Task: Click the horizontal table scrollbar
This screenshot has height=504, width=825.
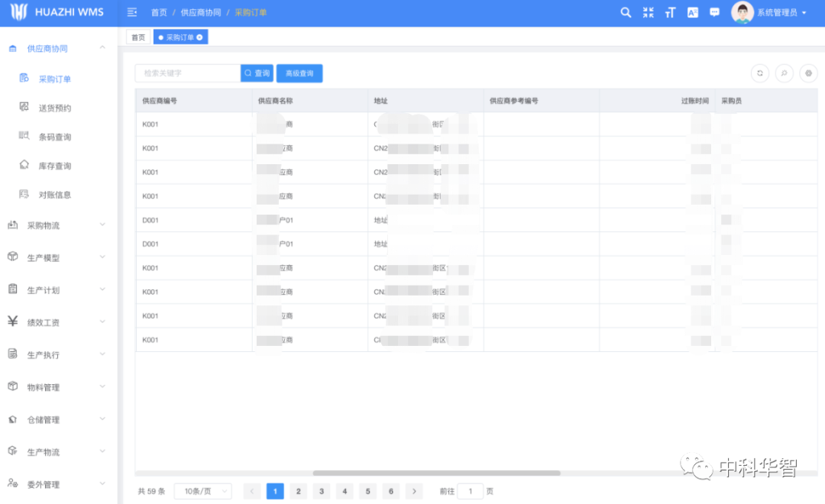Action: (436, 473)
